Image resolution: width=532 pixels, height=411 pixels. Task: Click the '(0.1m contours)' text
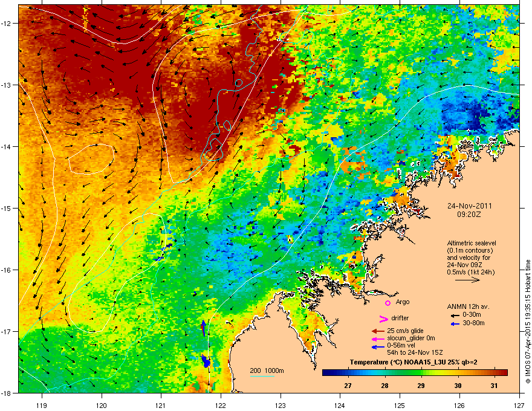(x=470, y=250)
